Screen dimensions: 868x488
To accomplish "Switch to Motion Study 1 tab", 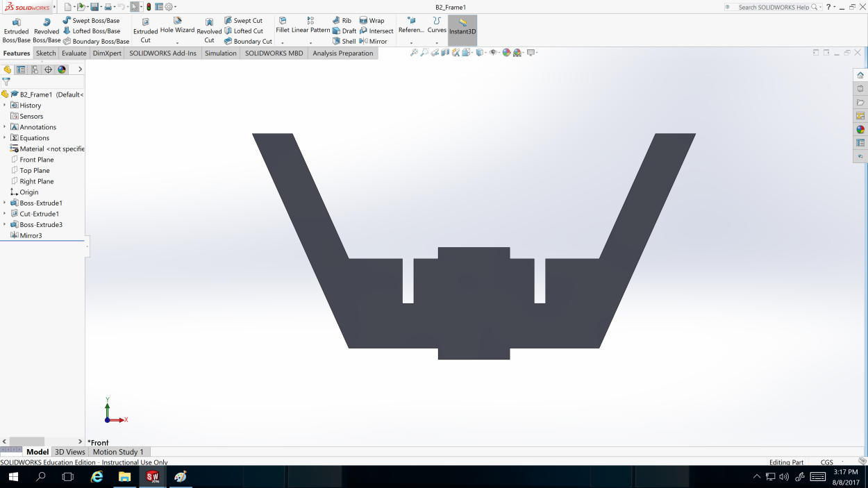I will click(x=118, y=452).
